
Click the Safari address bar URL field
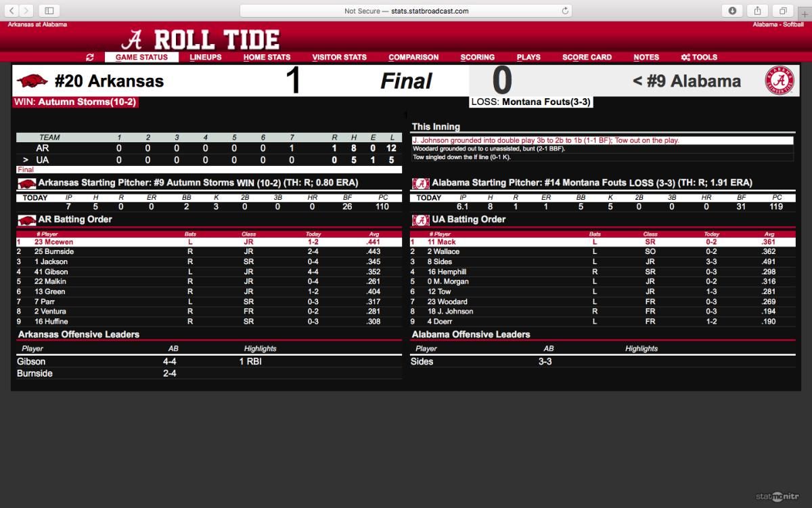[x=406, y=11]
